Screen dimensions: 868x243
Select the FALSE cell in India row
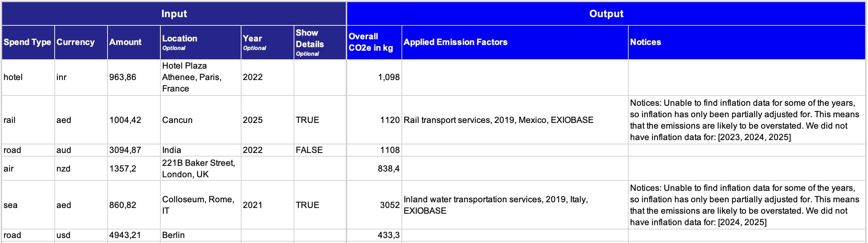point(320,150)
